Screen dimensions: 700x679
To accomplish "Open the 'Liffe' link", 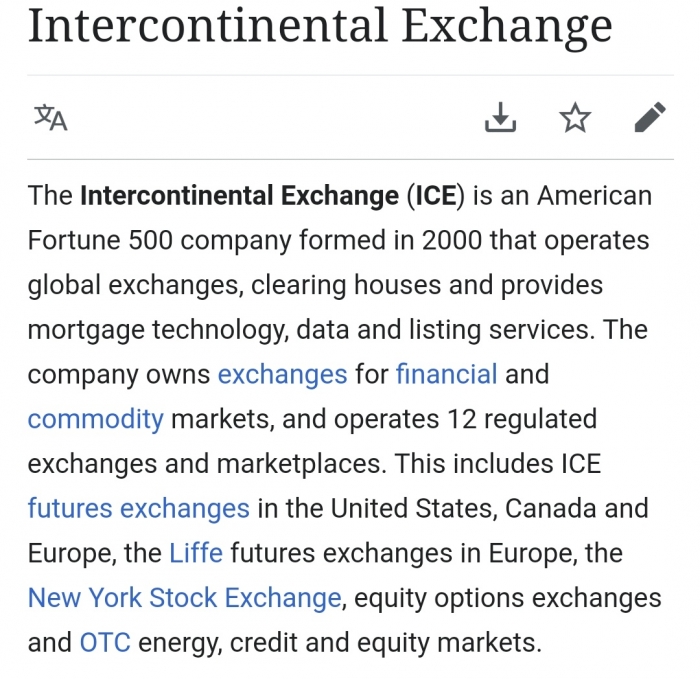I will click(196, 553).
